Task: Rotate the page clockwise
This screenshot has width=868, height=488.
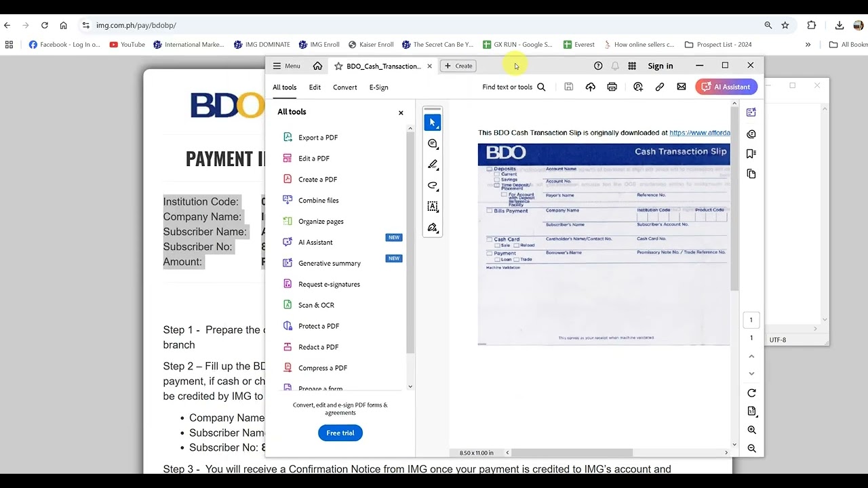Action: click(x=751, y=393)
